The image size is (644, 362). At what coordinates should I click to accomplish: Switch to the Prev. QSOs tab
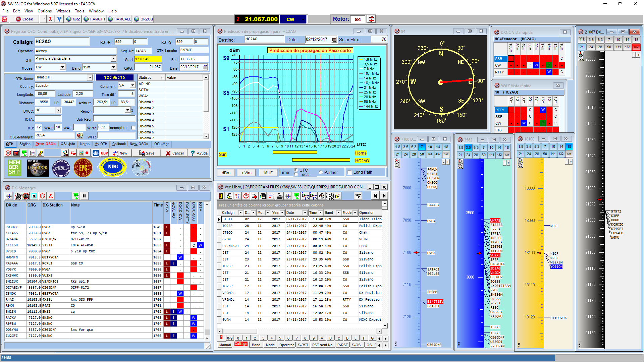pyautogui.click(x=45, y=144)
